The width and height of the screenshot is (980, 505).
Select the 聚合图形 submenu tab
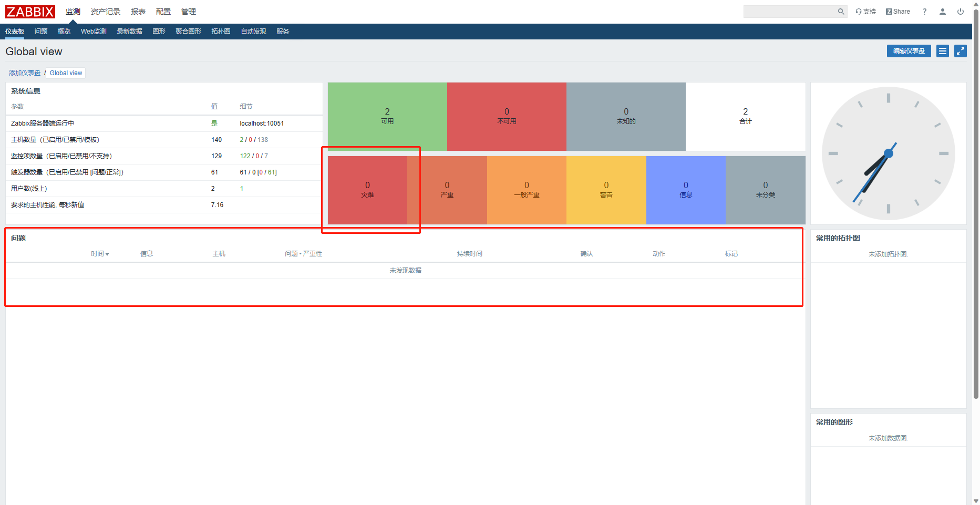(188, 32)
